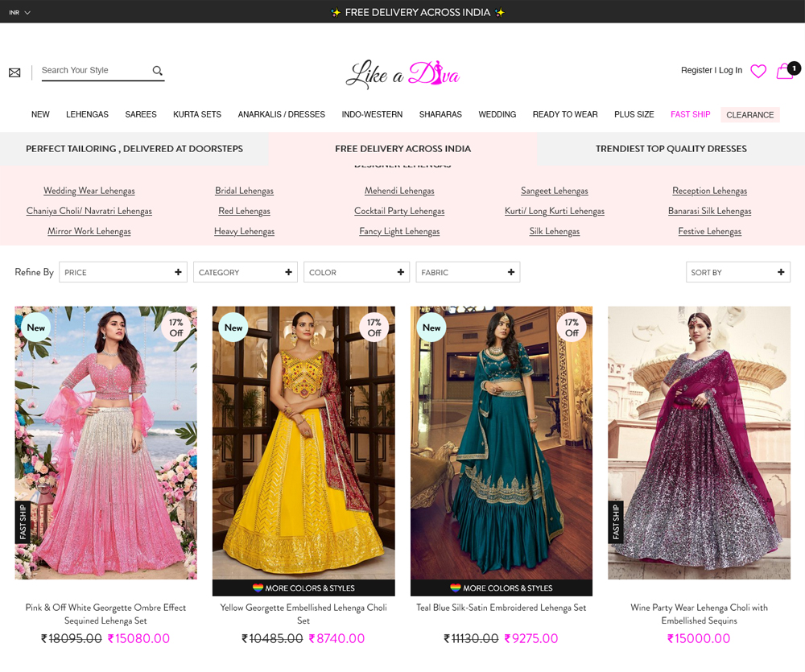Open Fancy Light Lehengas link
The height and width of the screenshot is (672, 805).
(x=399, y=232)
